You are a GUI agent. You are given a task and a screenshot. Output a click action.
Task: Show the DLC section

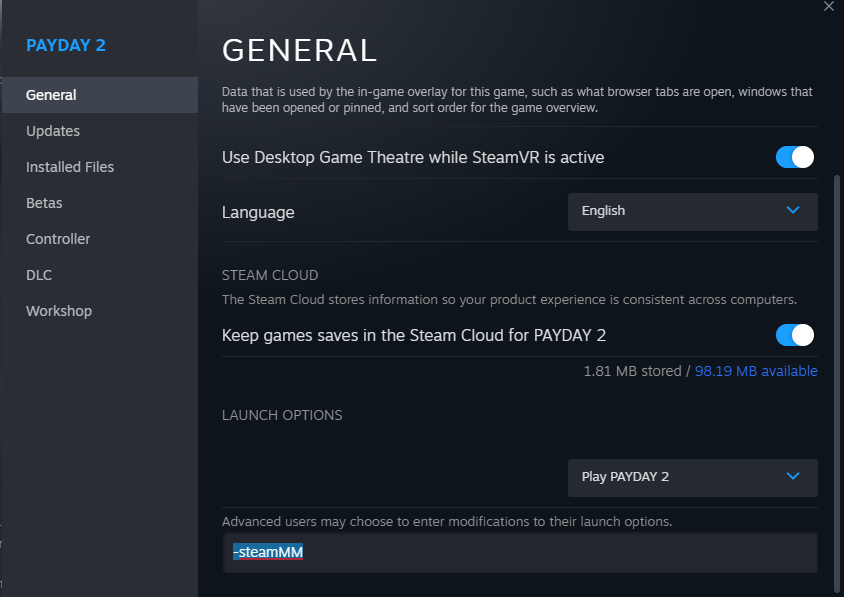tap(39, 275)
